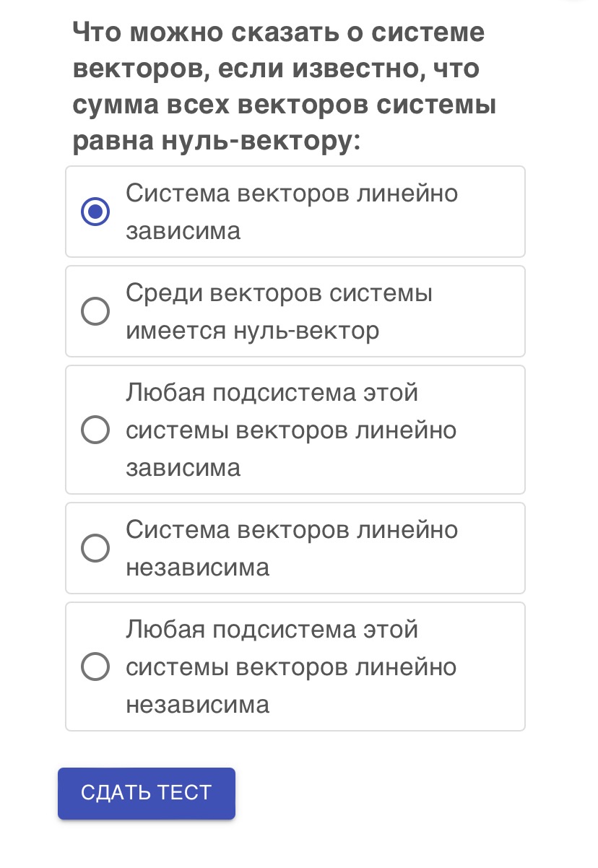This screenshot has height=868, width=598.
Task: Click the text 'Любая подсистема… линейно независима'
Action: tap(292, 667)
